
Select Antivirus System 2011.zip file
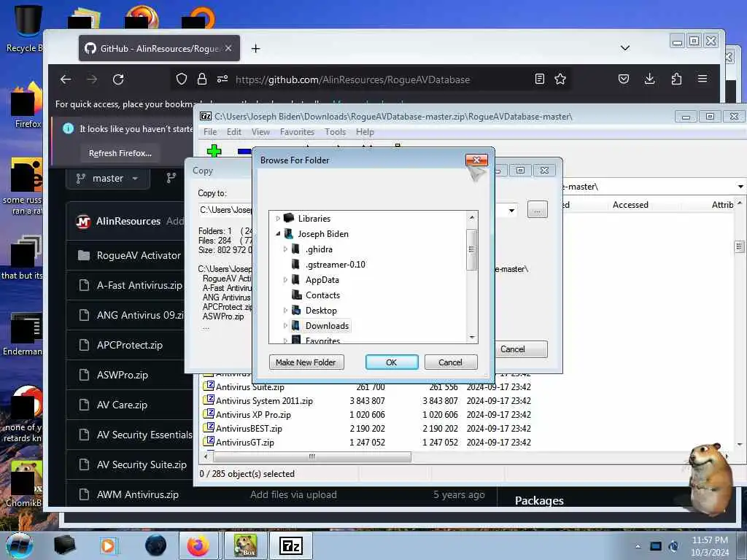coord(264,401)
